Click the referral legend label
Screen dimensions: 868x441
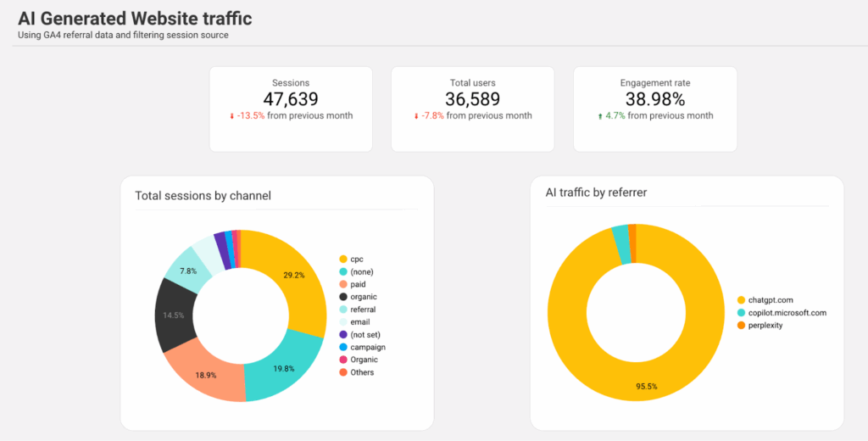point(364,310)
